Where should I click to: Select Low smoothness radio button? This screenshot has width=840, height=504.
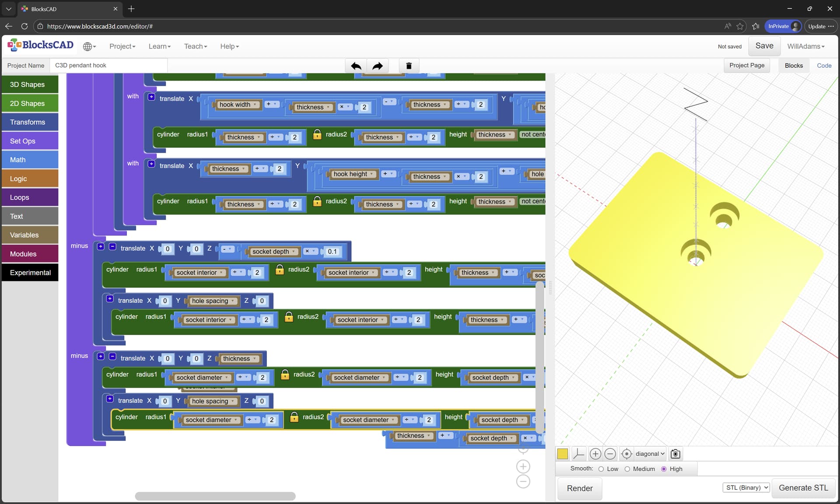pos(601,469)
